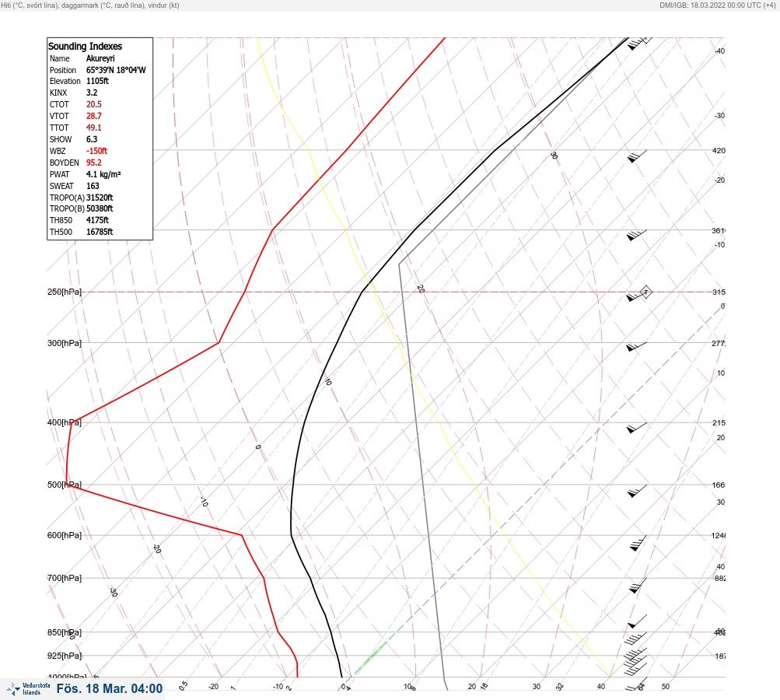Select the PWAT value 4.1 kg/m²

tap(103, 174)
